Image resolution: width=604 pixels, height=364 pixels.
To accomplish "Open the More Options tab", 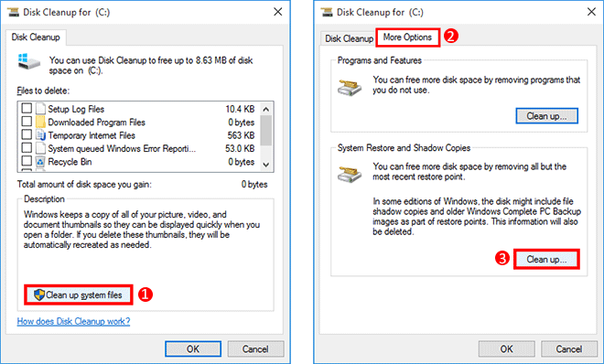I will tap(407, 37).
